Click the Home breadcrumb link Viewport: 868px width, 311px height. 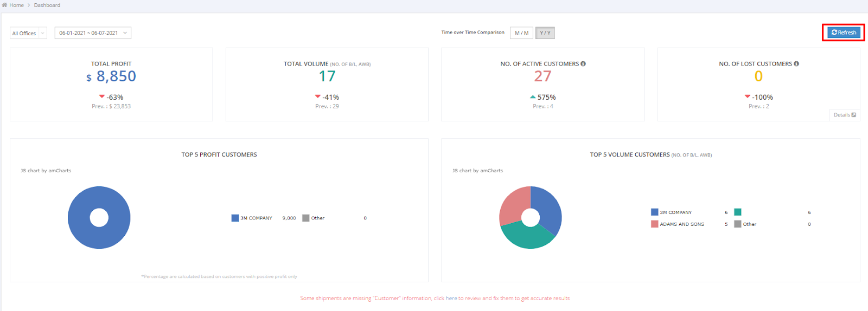tap(16, 5)
